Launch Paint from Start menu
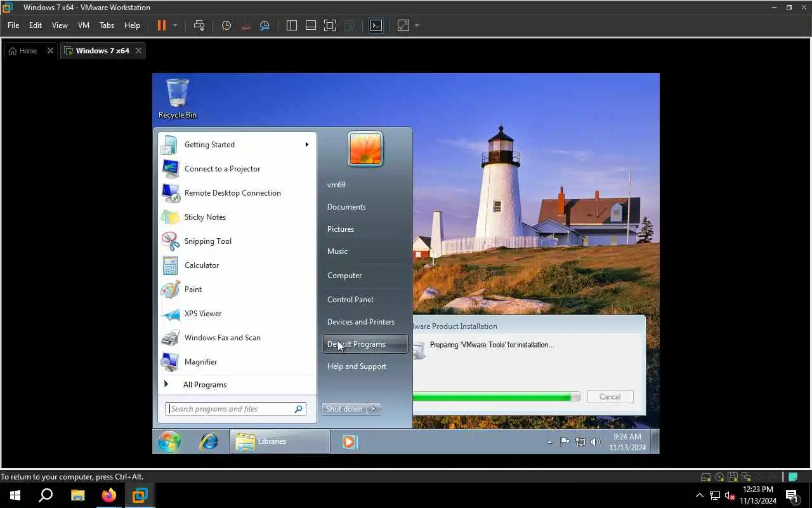The image size is (812, 508). point(237,290)
